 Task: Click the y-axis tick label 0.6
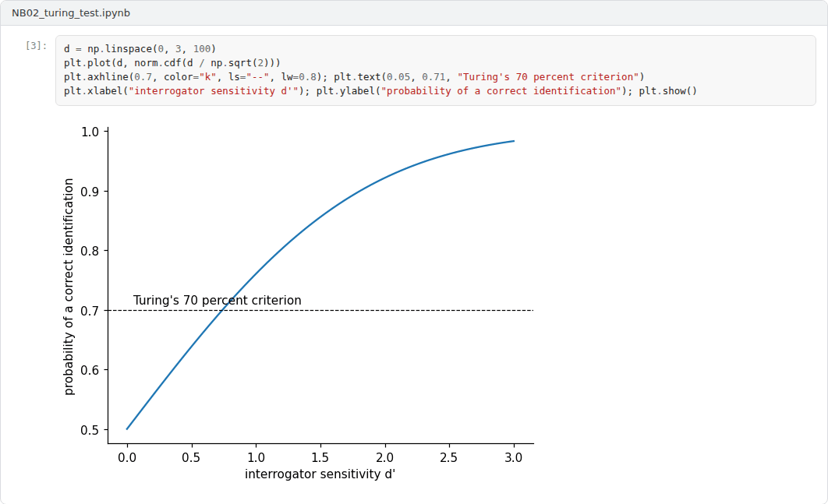90,371
